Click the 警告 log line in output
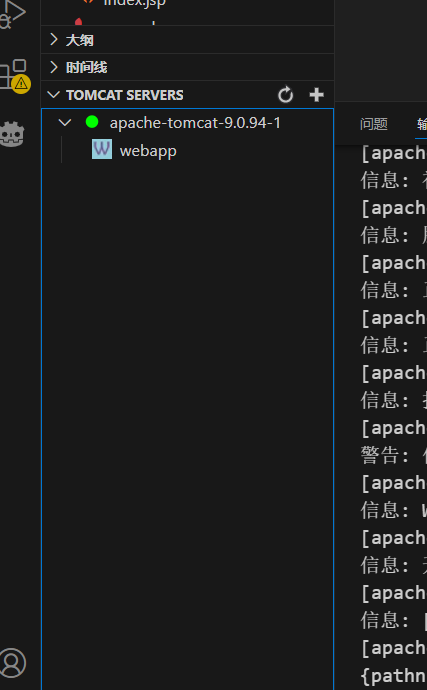 tap(394, 455)
